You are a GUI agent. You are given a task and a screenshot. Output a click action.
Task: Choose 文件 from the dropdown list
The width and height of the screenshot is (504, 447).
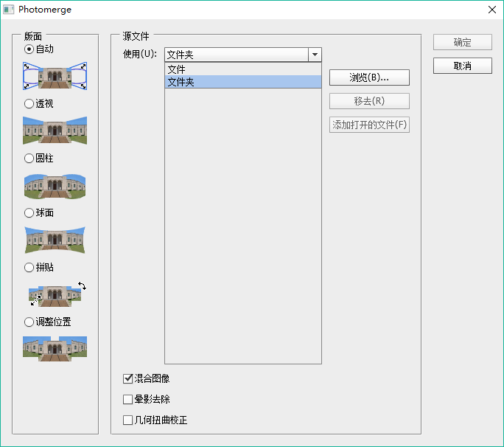click(243, 69)
